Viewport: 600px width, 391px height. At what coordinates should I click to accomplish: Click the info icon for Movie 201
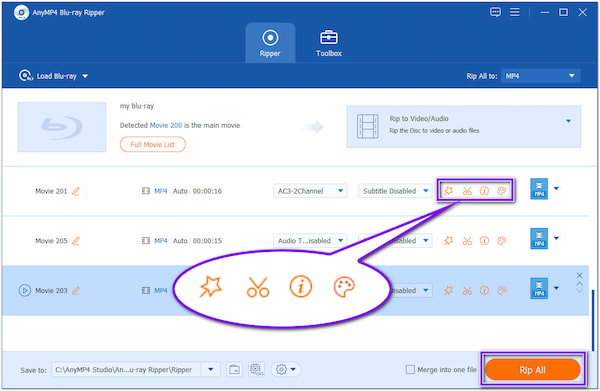click(x=484, y=191)
